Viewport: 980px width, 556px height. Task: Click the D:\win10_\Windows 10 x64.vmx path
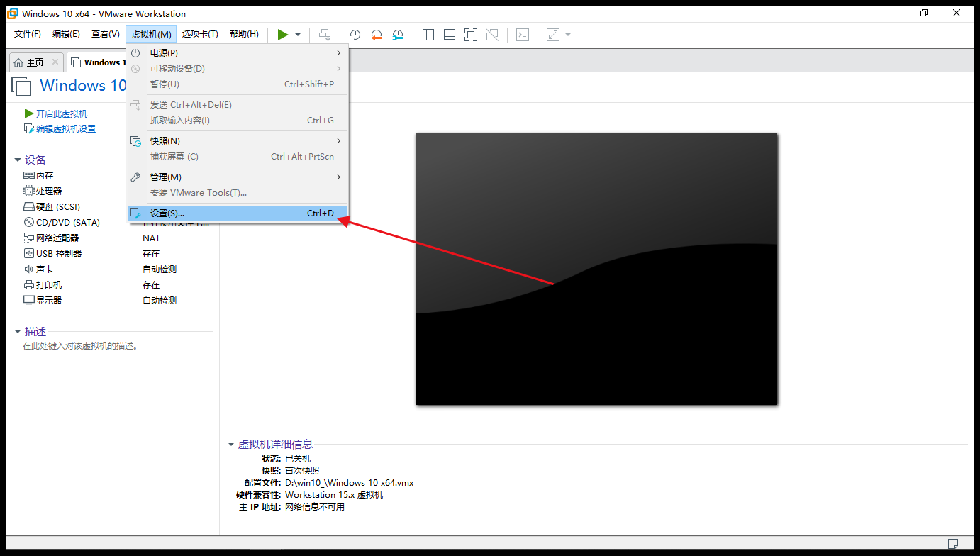pyautogui.click(x=349, y=483)
